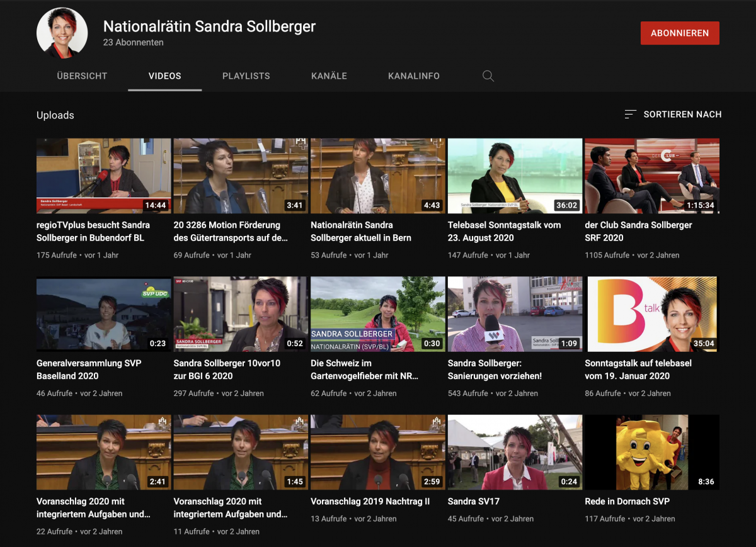Click the der Club Sandra Sollberger SRF thumbnail
The width and height of the screenshot is (756, 547).
coord(652,176)
